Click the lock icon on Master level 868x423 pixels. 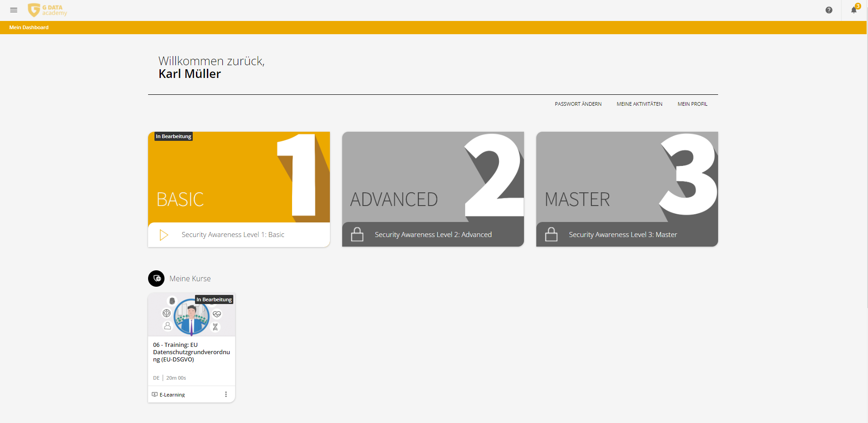tap(551, 234)
